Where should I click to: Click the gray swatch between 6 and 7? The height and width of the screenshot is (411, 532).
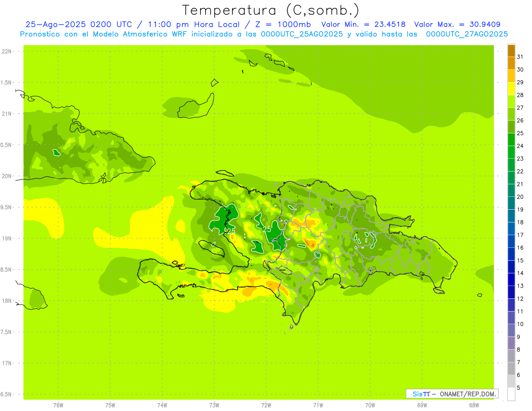pyautogui.click(x=511, y=368)
